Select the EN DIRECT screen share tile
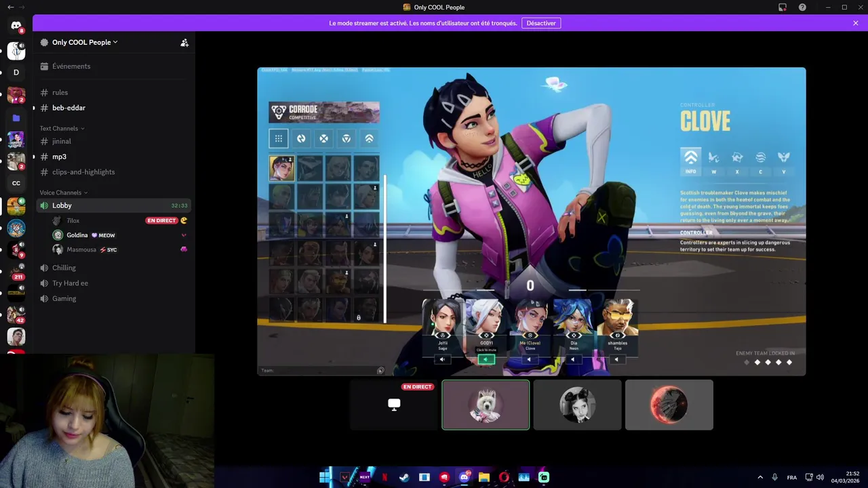The width and height of the screenshot is (868, 488). 394,405
